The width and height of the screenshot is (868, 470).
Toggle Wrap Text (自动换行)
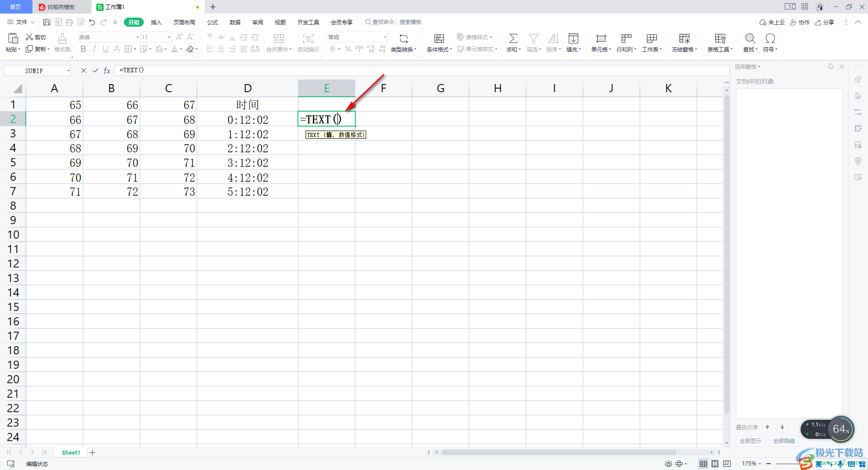tap(308, 42)
